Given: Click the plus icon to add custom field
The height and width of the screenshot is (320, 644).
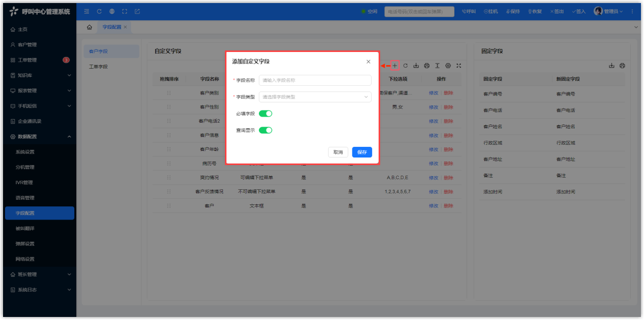Looking at the screenshot, I should click(x=395, y=66).
